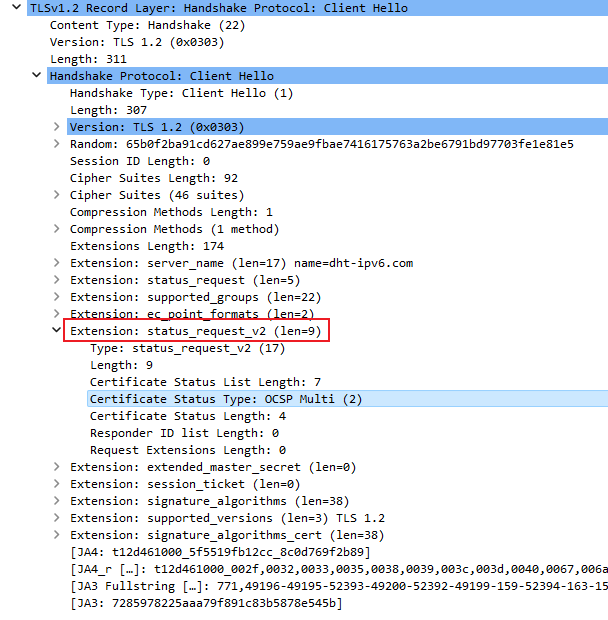Collapse the TLSv1.2 Record Layer tree node
This screenshot has height=620, width=608.
[x=17, y=7]
